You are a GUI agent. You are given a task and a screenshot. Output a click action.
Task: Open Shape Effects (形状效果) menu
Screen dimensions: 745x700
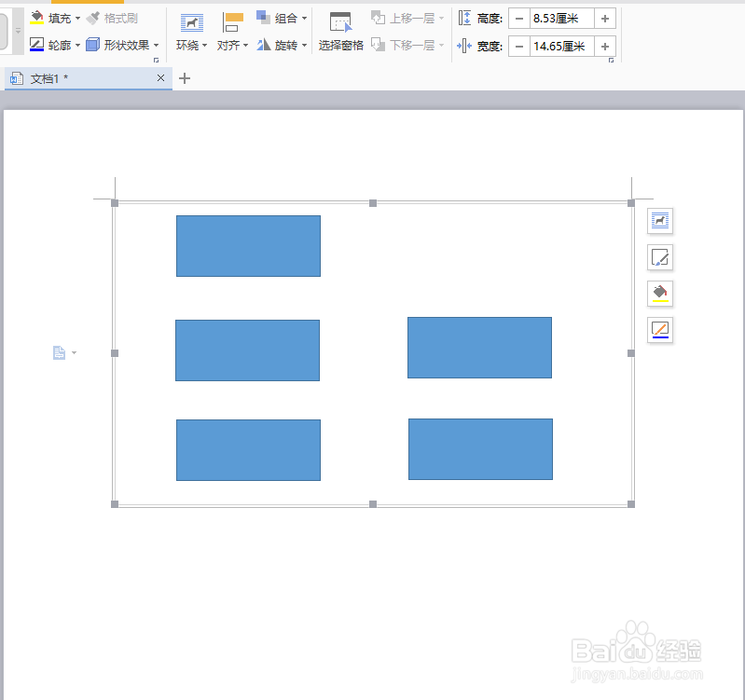(x=122, y=45)
